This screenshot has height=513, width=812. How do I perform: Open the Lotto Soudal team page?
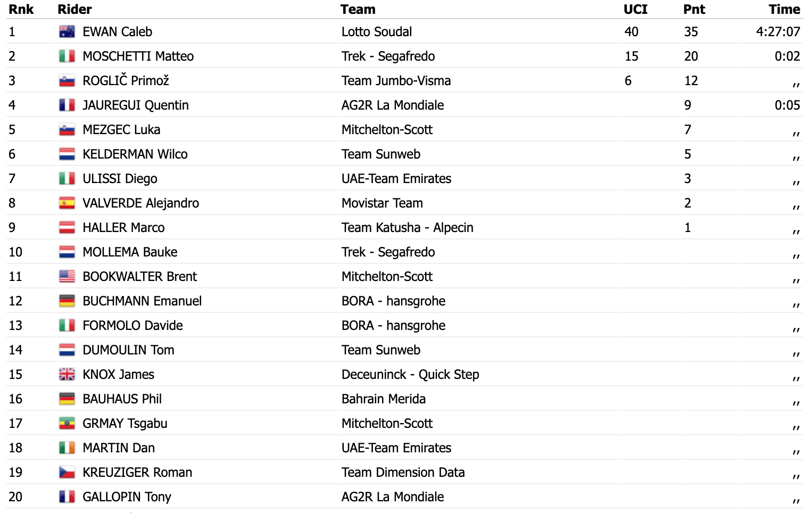(377, 32)
